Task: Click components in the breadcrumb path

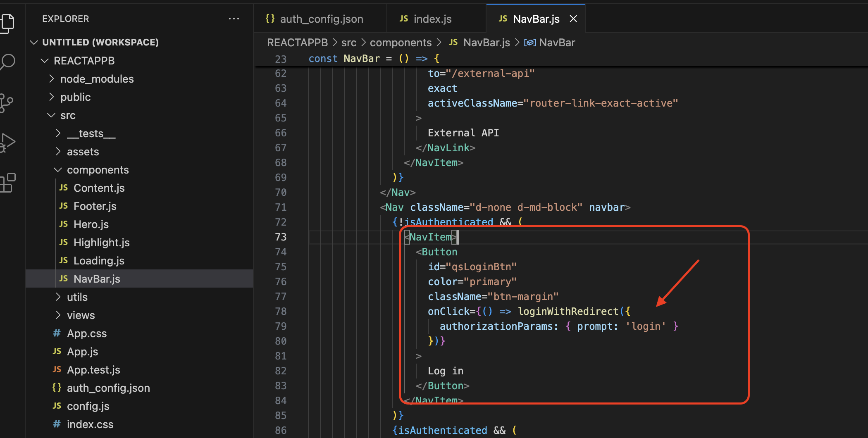Action: pyautogui.click(x=401, y=43)
